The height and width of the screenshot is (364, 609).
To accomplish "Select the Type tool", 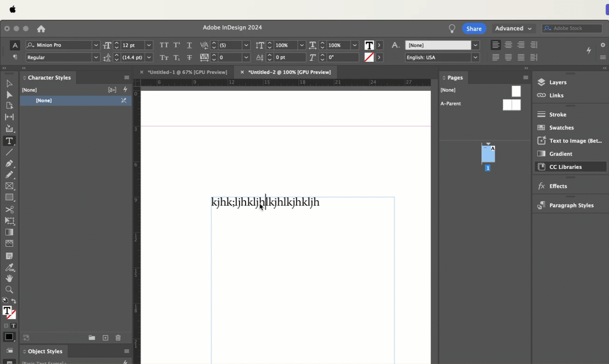I will (x=9, y=141).
